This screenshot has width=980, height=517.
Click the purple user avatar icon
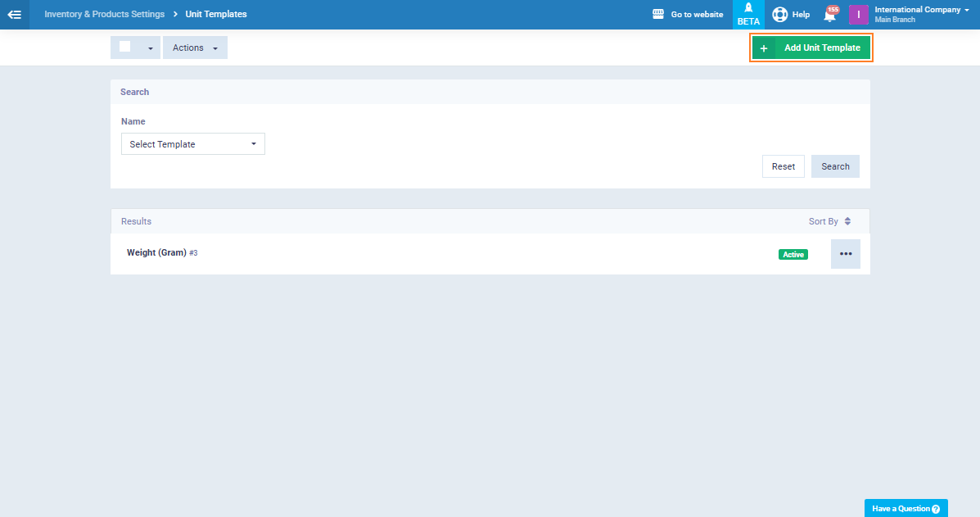858,15
